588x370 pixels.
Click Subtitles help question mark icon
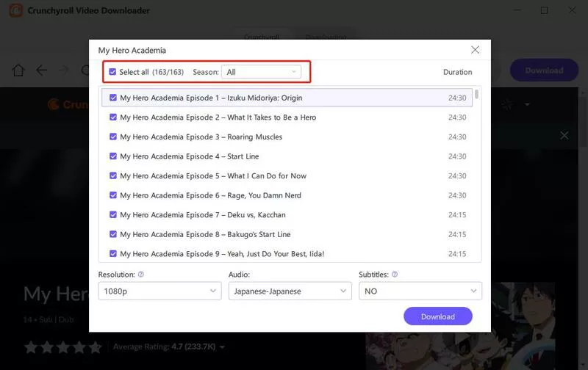click(x=395, y=274)
